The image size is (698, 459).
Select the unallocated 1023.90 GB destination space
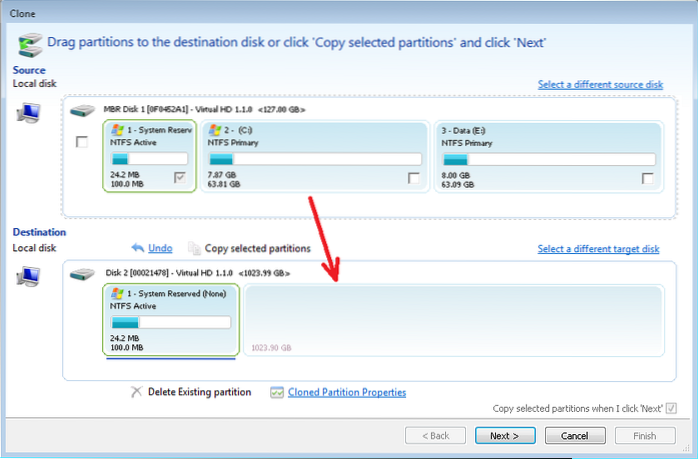[x=454, y=321]
